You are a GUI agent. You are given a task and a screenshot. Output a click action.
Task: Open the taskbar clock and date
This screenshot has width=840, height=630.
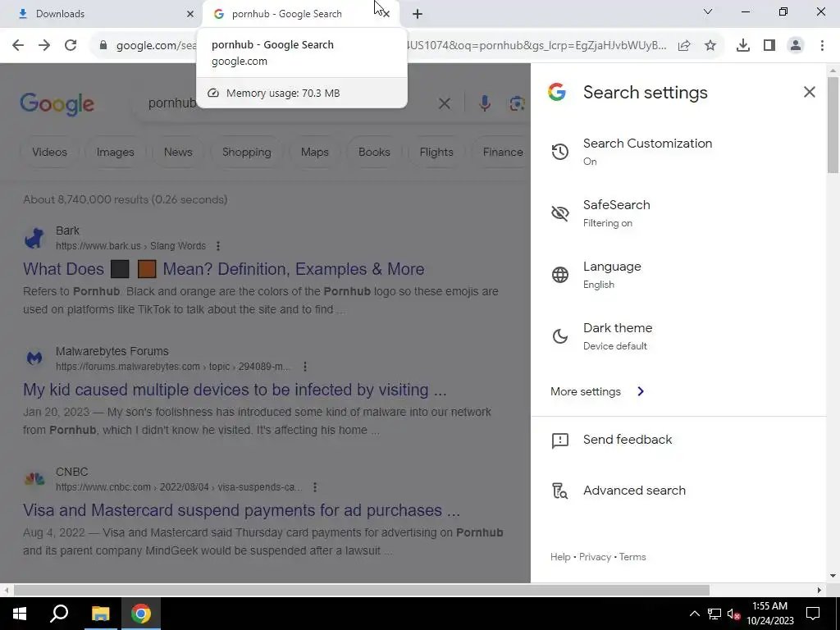coord(769,614)
